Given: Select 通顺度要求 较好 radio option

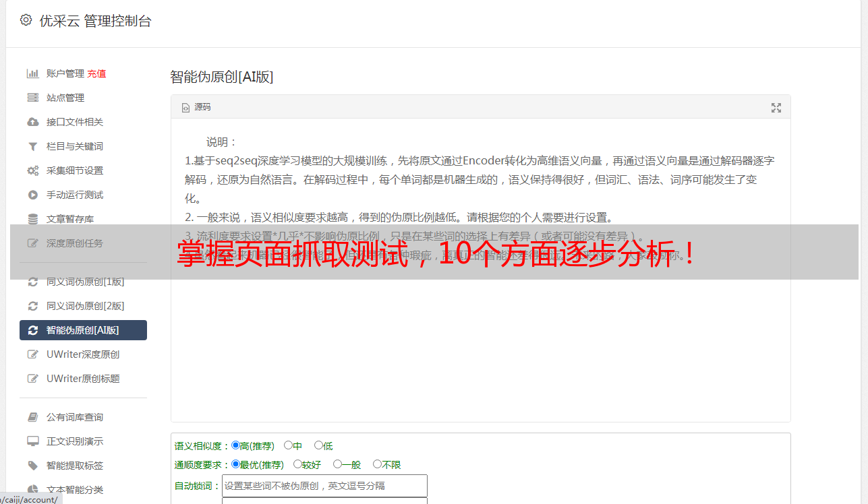Looking at the screenshot, I should [297, 464].
